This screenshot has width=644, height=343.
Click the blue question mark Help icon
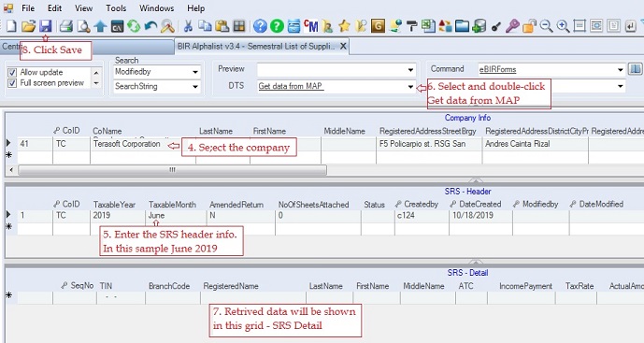pyautogui.click(x=260, y=27)
